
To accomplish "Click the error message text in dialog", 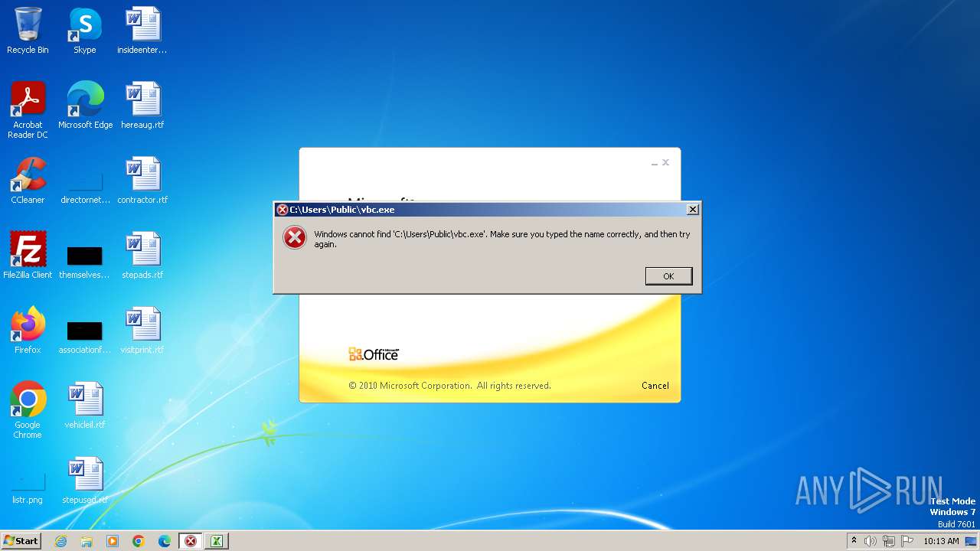I will (x=502, y=239).
